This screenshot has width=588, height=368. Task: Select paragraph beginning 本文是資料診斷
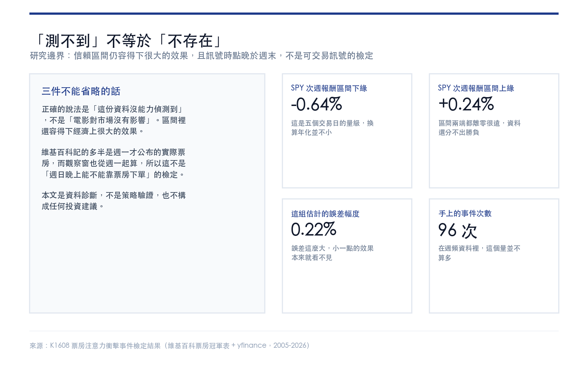pyautogui.click(x=114, y=201)
